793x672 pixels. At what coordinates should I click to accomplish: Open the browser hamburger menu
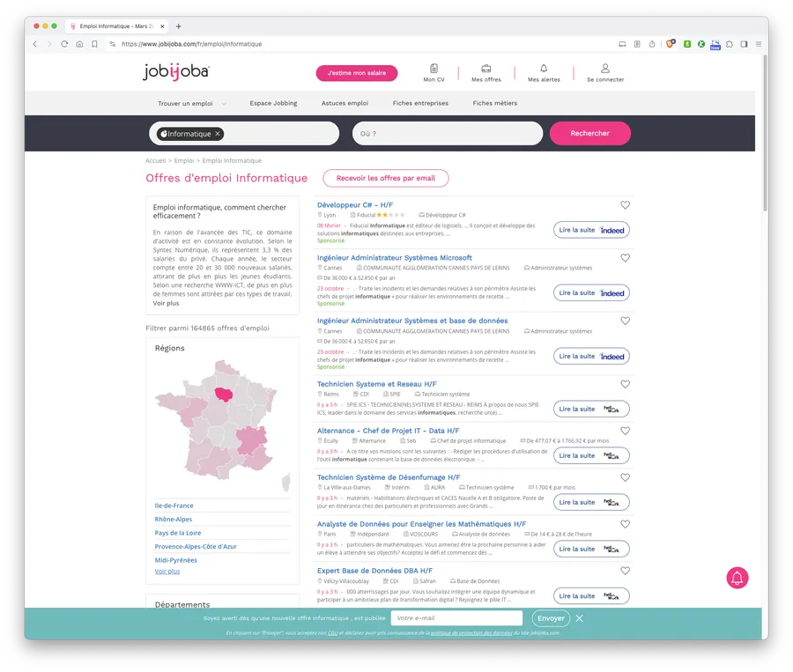[759, 44]
